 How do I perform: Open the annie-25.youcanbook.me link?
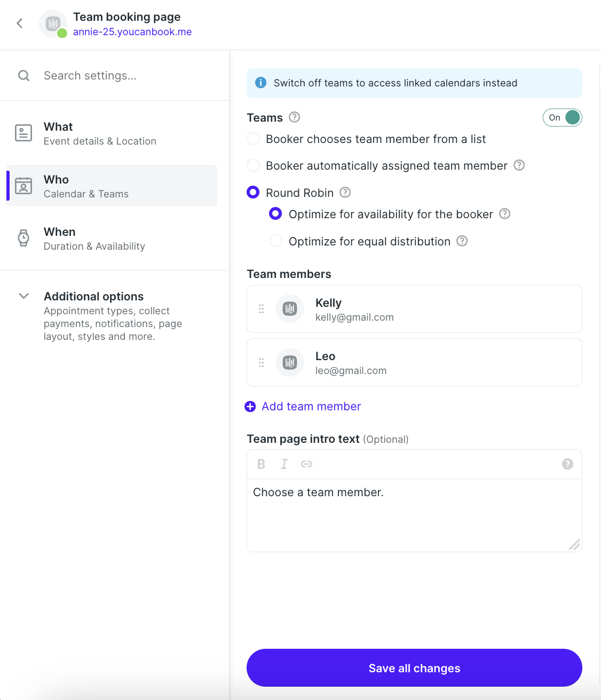point(132,32)
